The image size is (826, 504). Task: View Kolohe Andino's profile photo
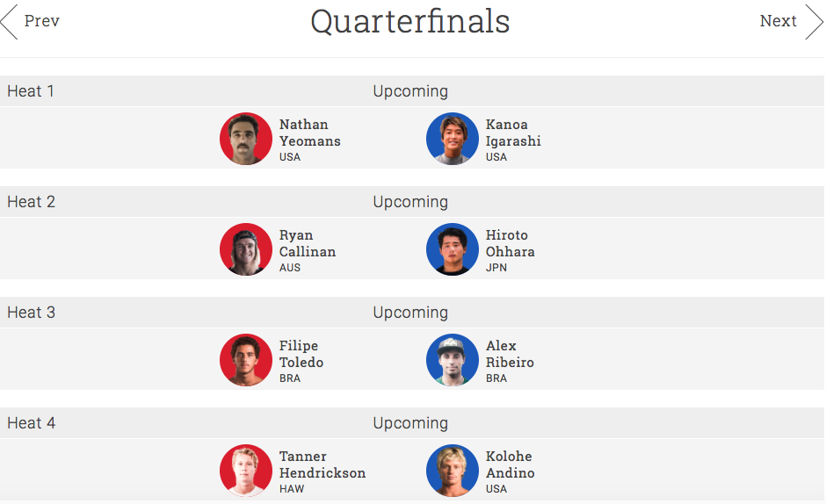pos(453,471)
